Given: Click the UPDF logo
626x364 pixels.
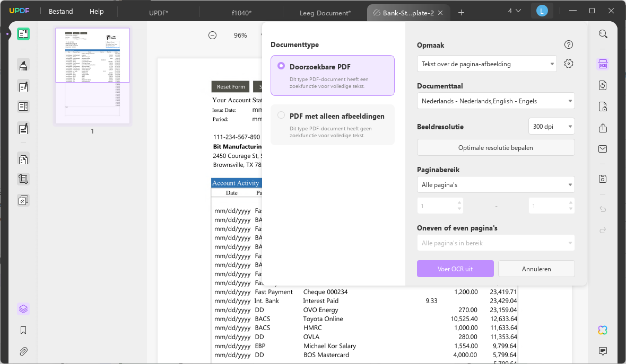Looking at the screenshot, I should point(19,11).
